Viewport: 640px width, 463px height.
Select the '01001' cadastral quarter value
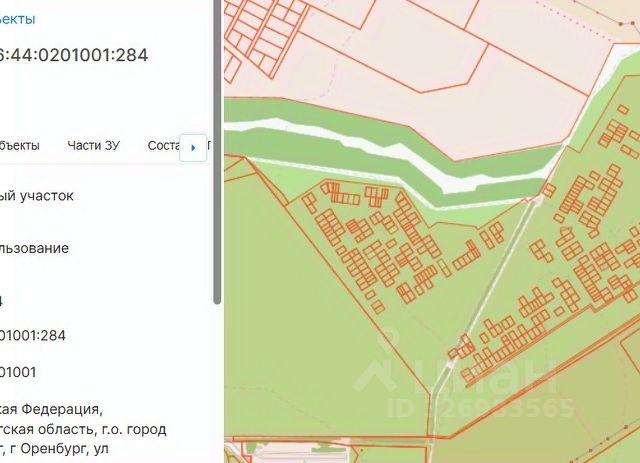pos(18,372)
